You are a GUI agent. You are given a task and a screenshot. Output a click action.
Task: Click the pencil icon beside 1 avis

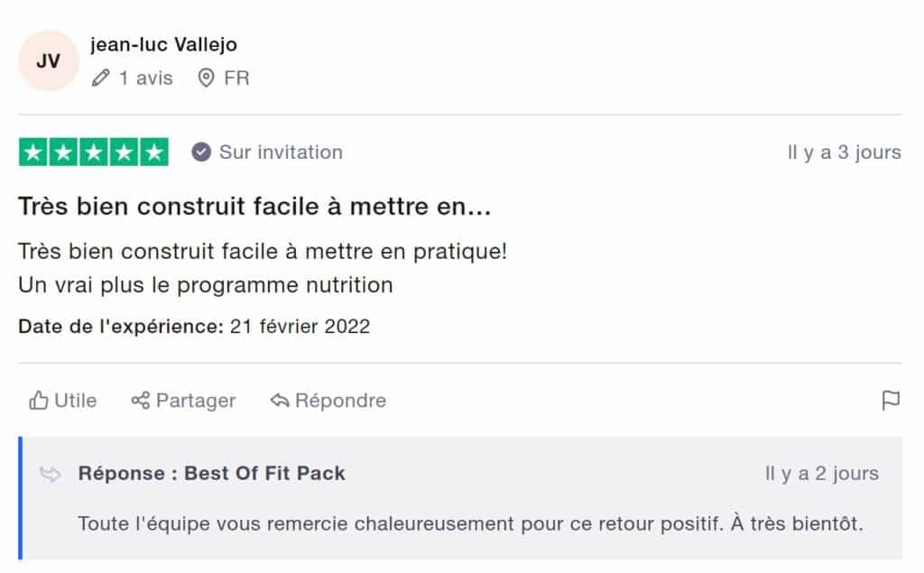pyautogui.click(x=101, y=79)
